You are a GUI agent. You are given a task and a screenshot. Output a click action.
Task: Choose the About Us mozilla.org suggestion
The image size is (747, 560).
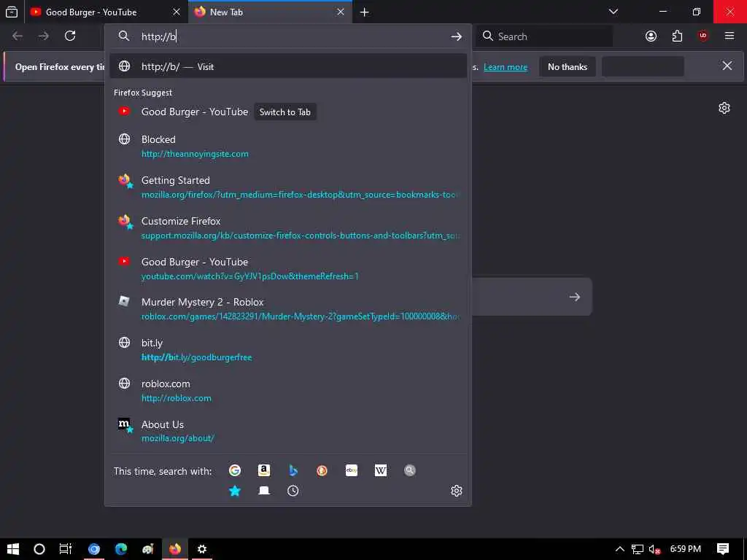[x=288, y=431]
